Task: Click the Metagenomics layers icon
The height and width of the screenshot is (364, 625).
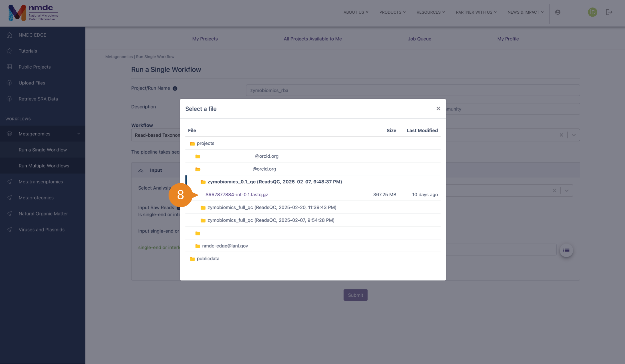Action: click(9, 134)
